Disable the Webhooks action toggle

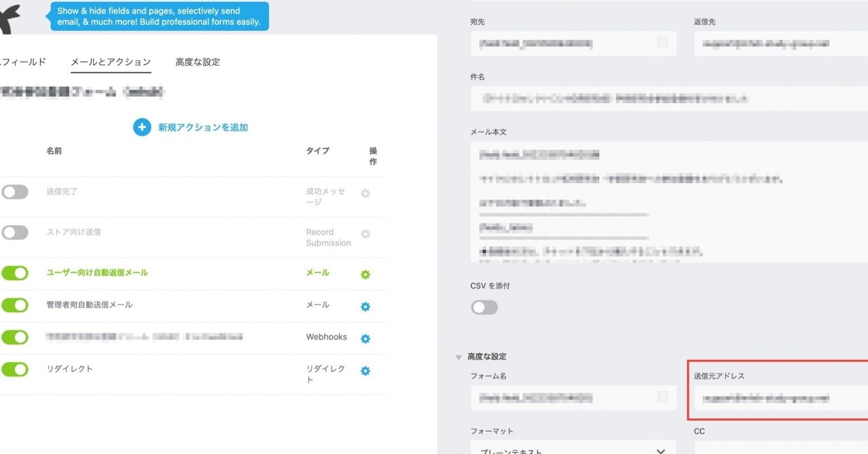click(x=15, y=337)
